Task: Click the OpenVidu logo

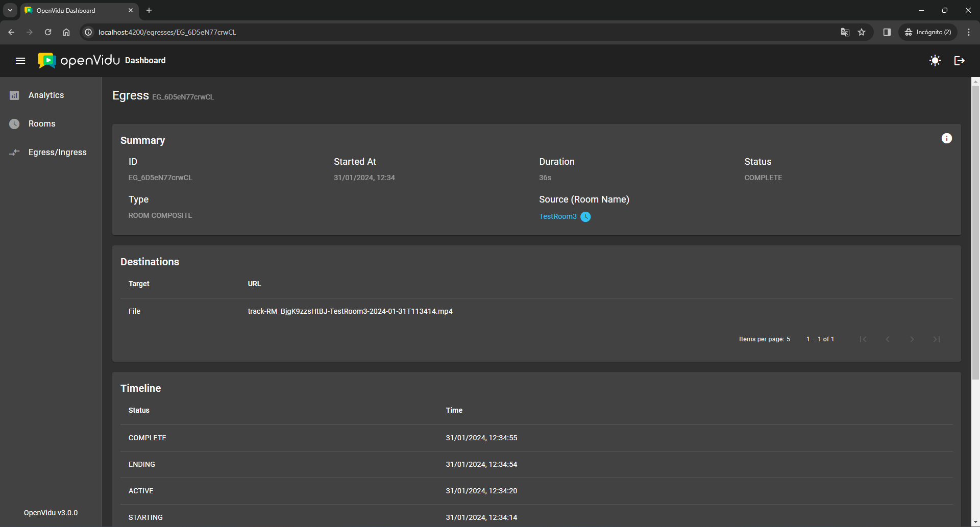Action: (79, 61)
